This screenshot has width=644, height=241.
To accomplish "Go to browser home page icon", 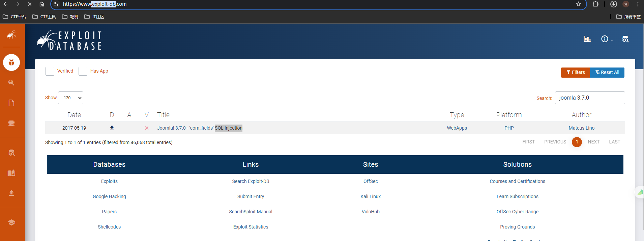I will (42, 4).
